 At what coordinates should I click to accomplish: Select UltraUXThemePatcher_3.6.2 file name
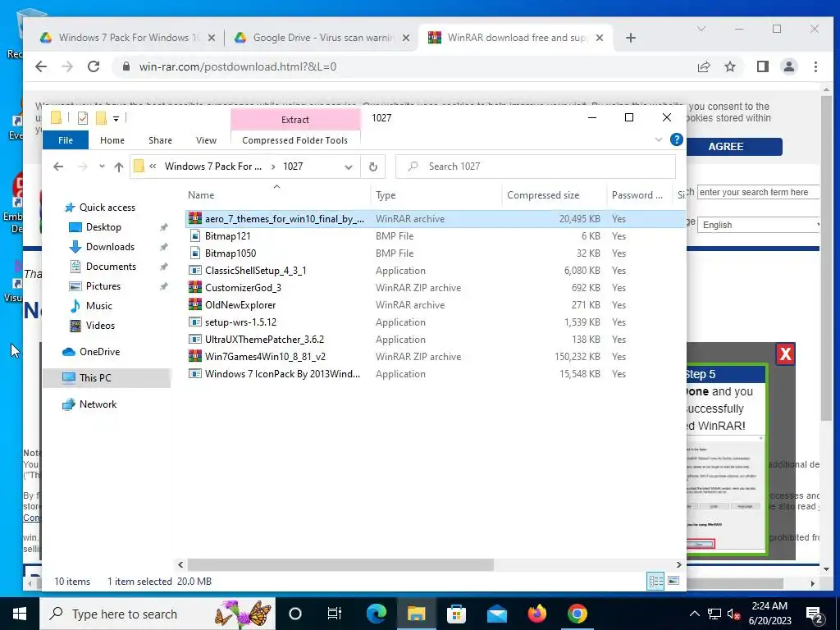(265, 339)
